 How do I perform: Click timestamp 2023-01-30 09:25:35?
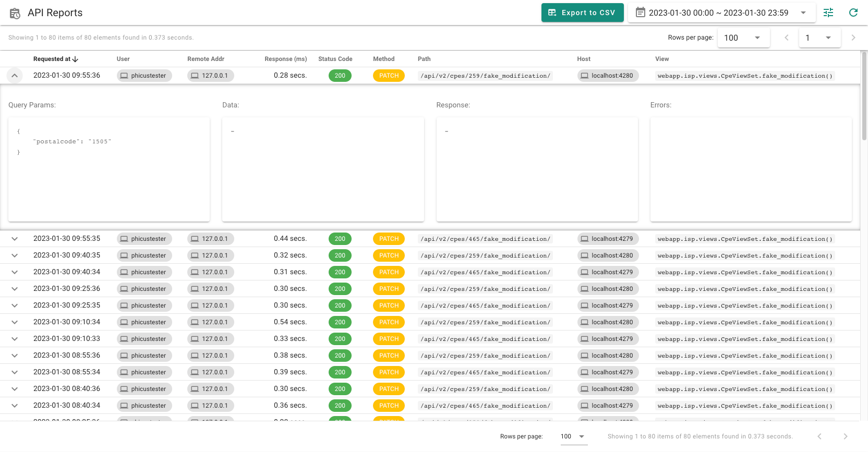(67, 306)
